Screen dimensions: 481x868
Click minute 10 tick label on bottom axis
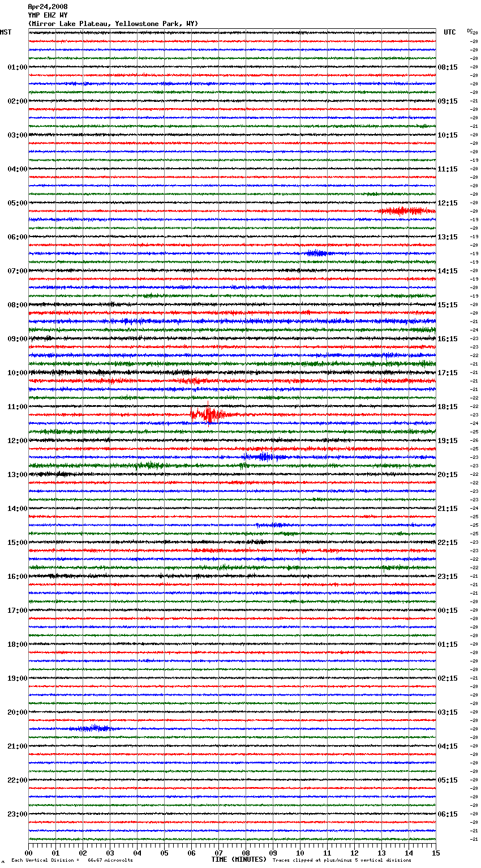300,853
